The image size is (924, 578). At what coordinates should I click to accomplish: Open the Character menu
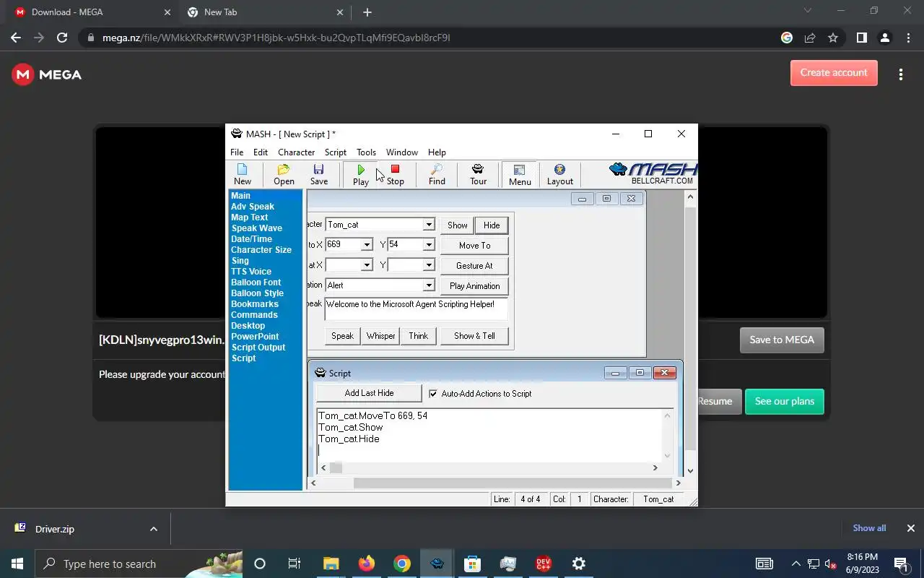(x=296, y=152)
